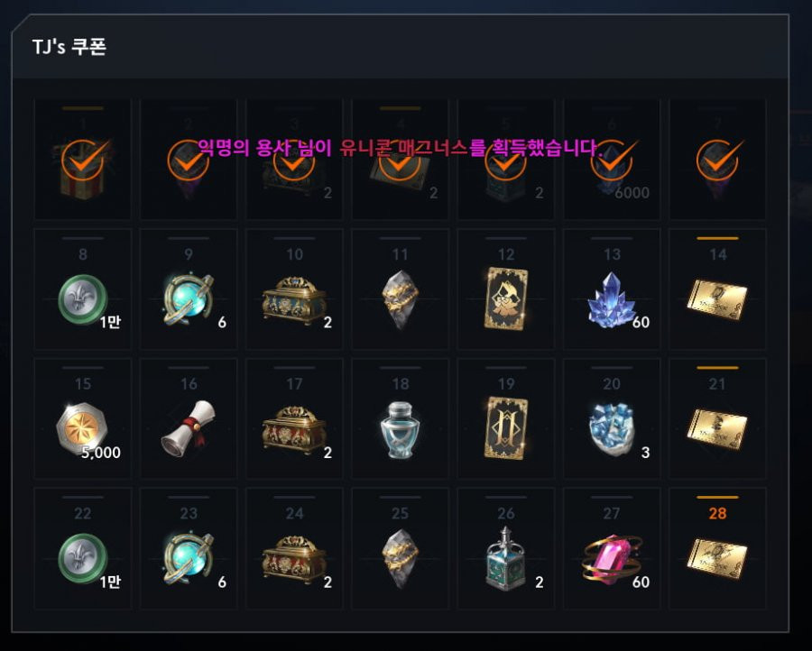The image size is (812, 651).
Task: Click the day 20 blue ore pouch
Action: (612, 418)
